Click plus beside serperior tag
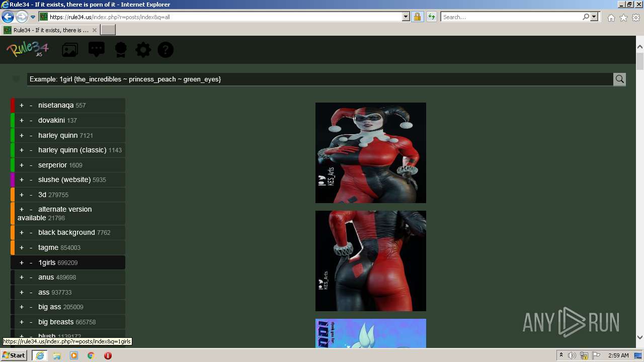 pyautogui.click(x=22, y=165)
